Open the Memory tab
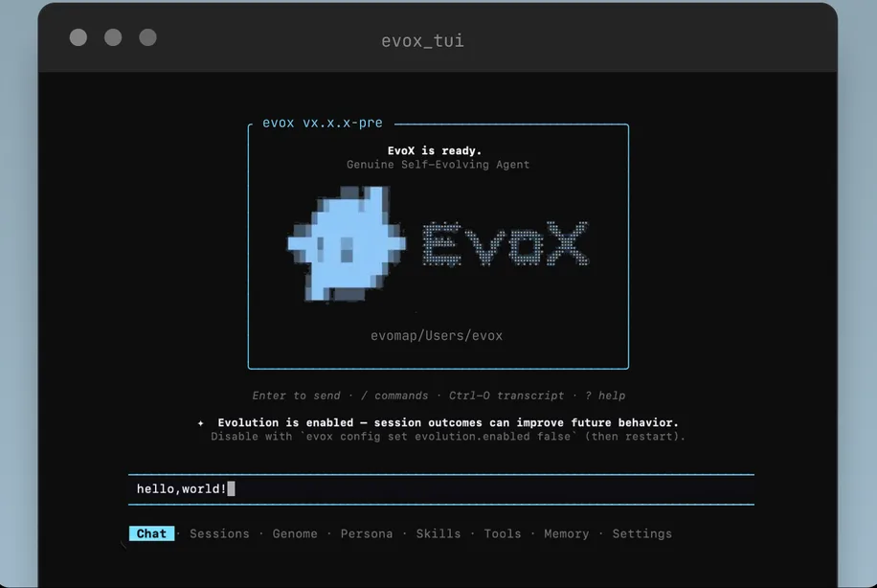Viewport: 877px width, 588px height. click(x=566, y=533)
